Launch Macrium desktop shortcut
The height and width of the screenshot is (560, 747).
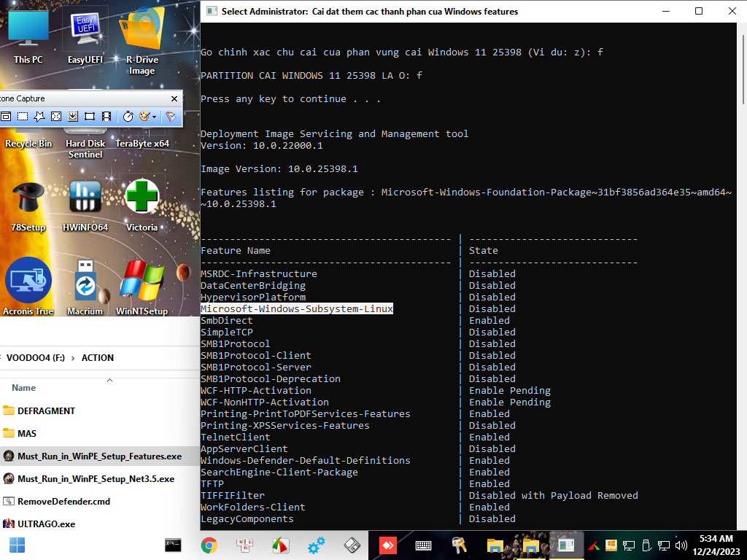(85, 287)
